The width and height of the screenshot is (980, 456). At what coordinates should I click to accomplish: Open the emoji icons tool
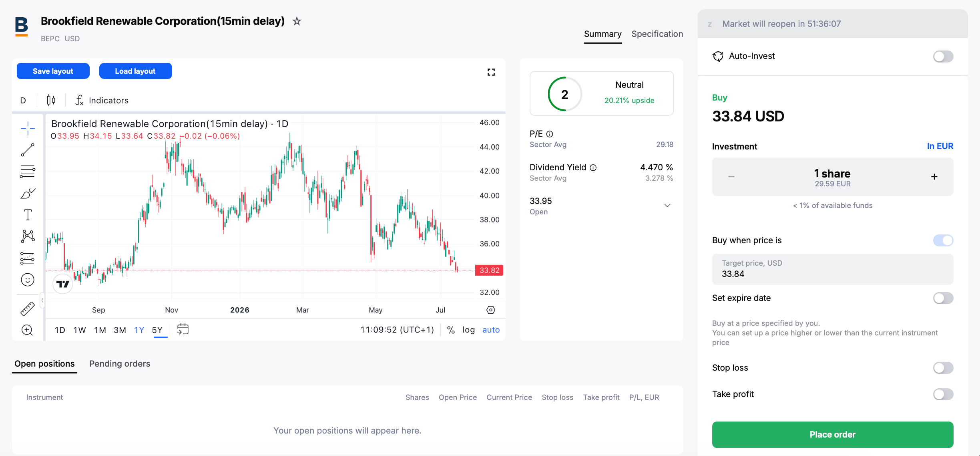28,280
